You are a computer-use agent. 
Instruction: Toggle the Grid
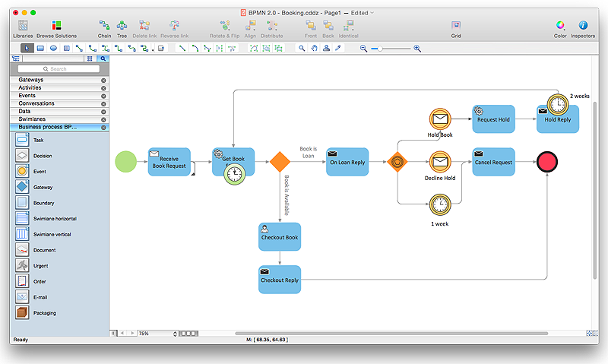[456, 30]
